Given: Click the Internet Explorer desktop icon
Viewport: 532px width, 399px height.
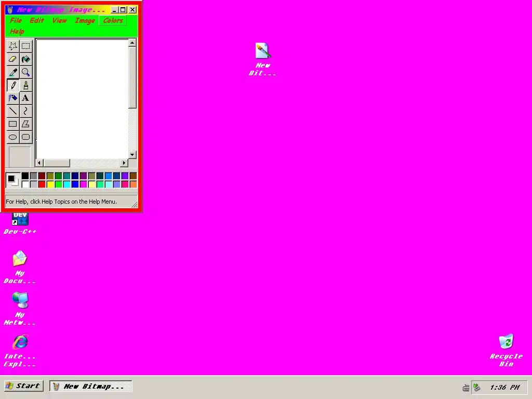Looking at the screenshot, I should [x=20, y=351].
